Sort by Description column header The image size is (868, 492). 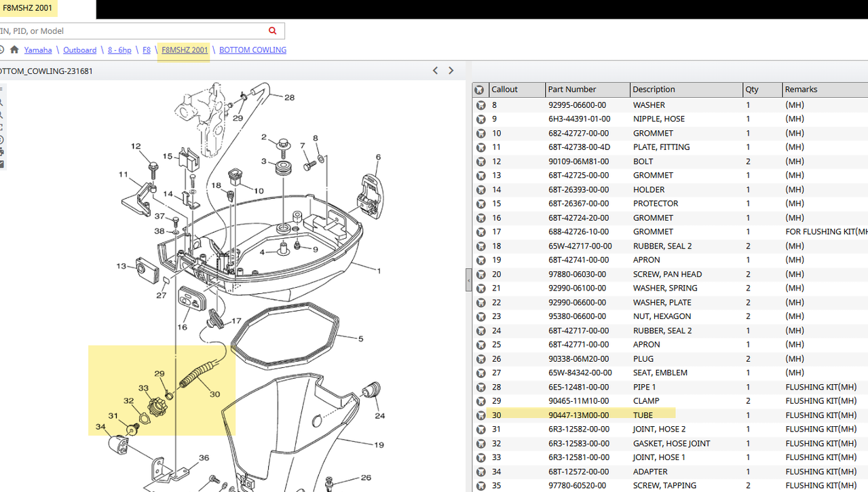pos(686,90)
